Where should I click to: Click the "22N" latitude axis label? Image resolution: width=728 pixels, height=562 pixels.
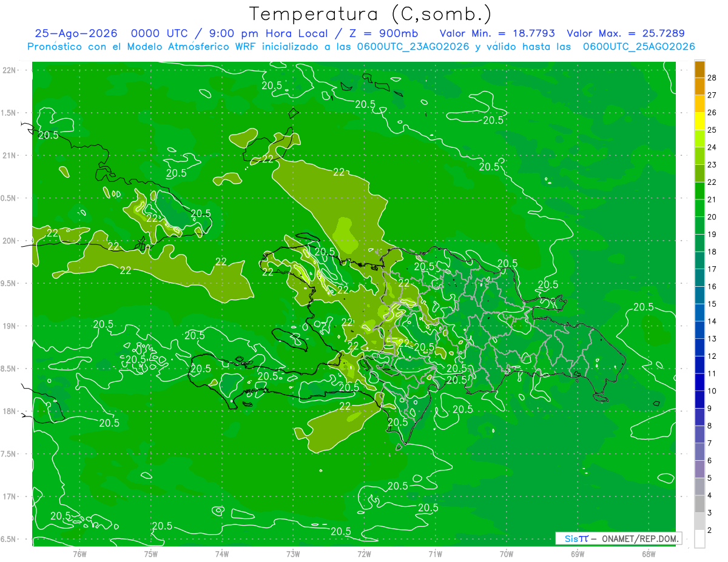(x=9, y=70)
